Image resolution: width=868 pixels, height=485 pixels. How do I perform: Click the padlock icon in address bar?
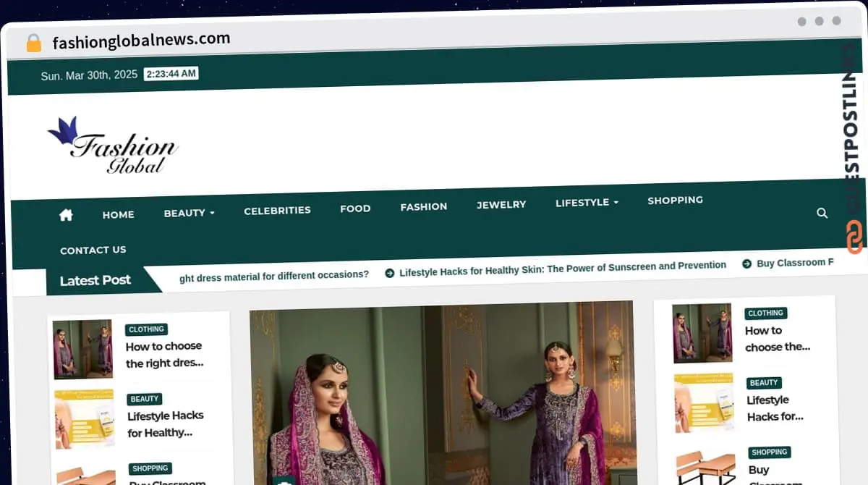pyautogui.click(x=34, y=43)
